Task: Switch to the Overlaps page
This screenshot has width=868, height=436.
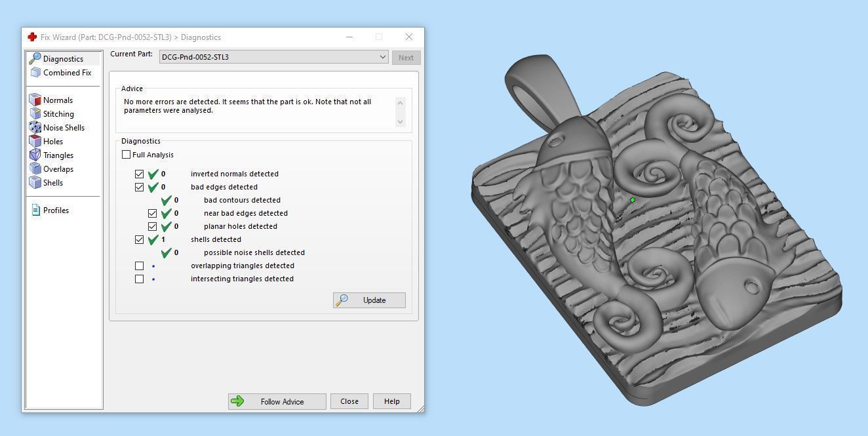Action: (58, 169)
